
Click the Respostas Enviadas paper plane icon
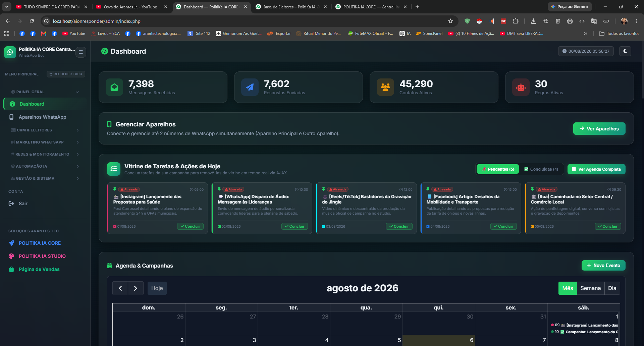point(250,87)
